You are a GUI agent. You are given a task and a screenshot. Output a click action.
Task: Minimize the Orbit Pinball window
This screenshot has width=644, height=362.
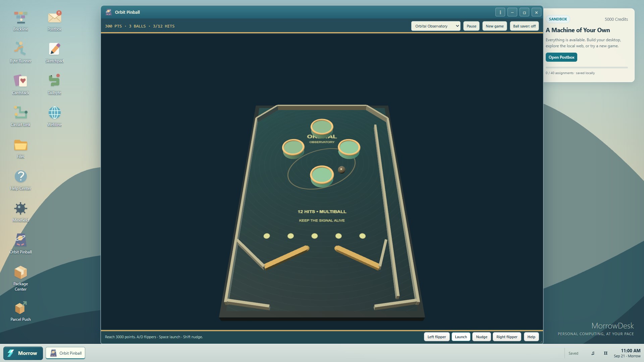point(512,12)
